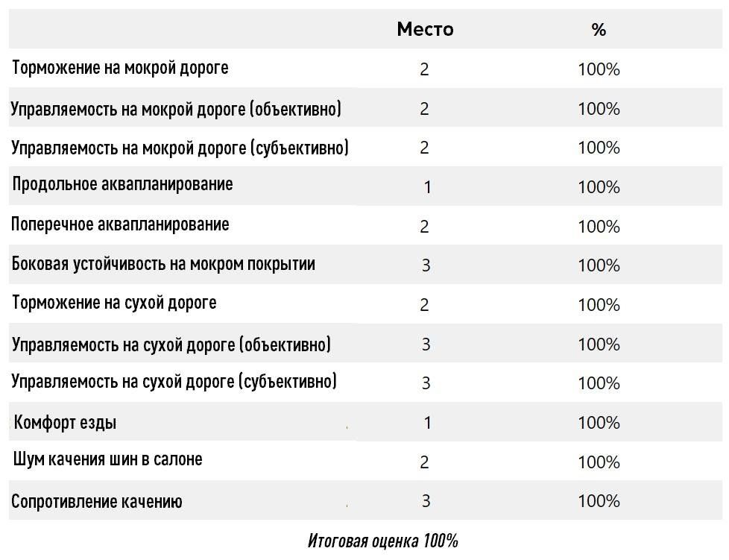Select Управляемость на сухой дороге (субъективно) label
This screenshot has width=729, height=560.
174,381
